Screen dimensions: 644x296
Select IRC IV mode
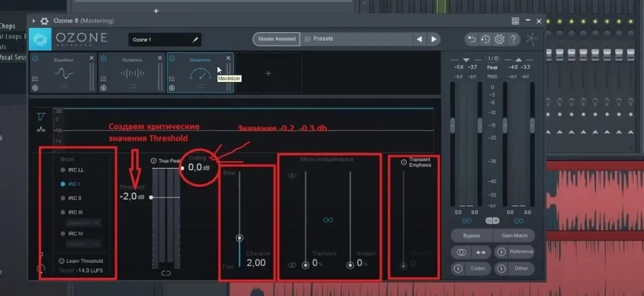click(x=72, y=234)
